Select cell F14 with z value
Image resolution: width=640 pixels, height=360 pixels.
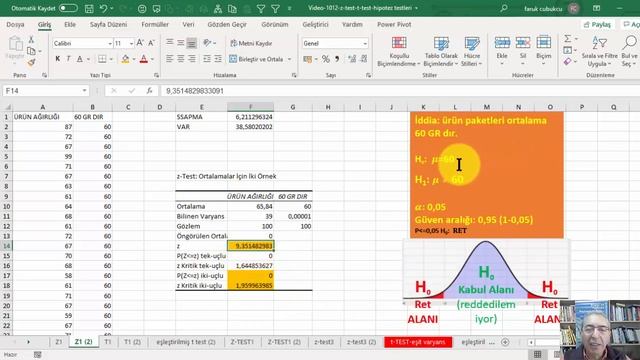click(251, 246)
